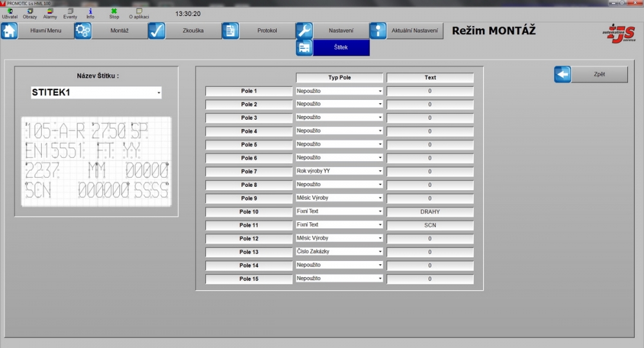Viewport: 644px width, 348px height.
Task: Click the home icon for Hlavní Menu
Action: tap(9, 31)
